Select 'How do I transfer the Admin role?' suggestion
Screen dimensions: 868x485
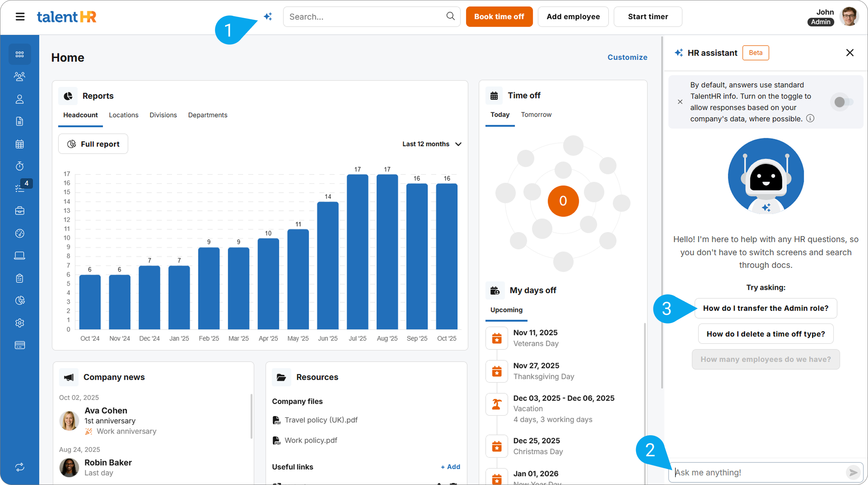point(765,308)
